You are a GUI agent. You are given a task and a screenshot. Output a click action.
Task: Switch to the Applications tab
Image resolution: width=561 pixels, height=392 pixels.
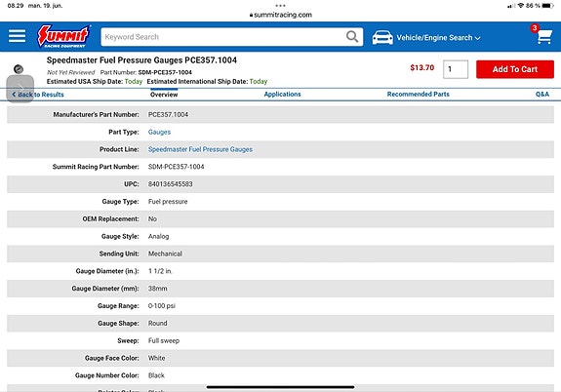coord(282,94)
